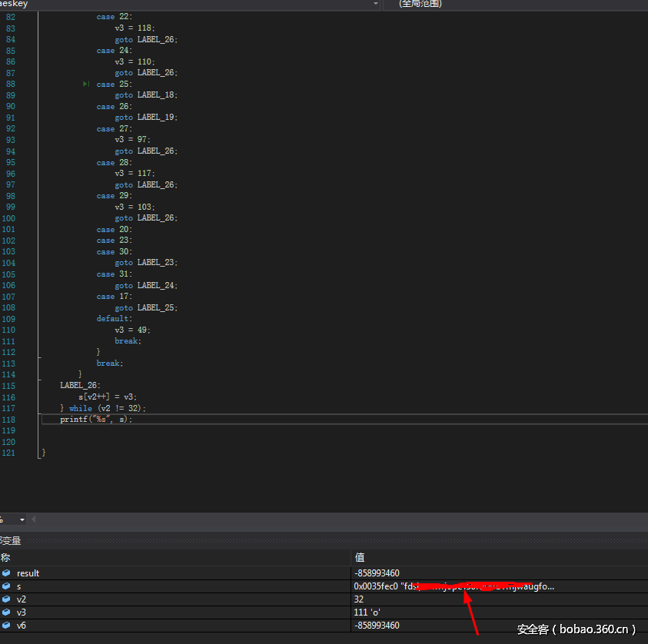Click the variable icon beside v2
The image size is (648, 644).
click(6, 599)
